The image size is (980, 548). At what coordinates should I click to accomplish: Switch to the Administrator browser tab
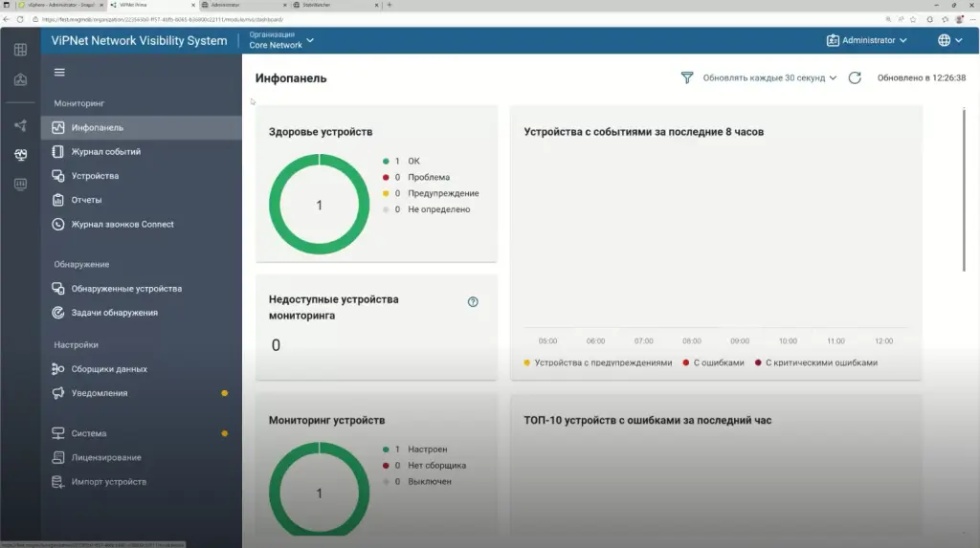pos(244,5)
